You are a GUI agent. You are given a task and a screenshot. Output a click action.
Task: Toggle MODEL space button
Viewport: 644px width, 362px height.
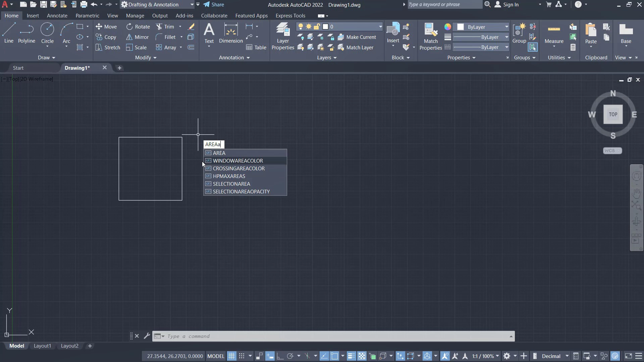coord(216,356)
